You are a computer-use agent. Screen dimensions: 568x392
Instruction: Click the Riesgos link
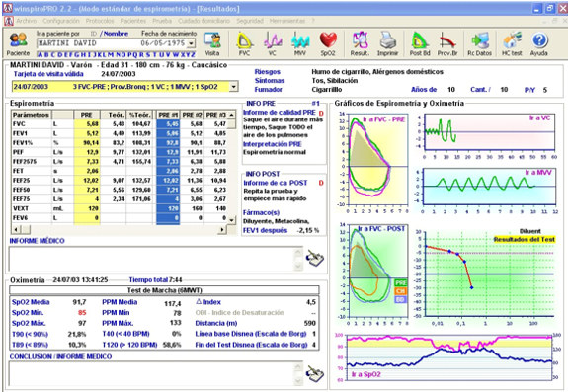click(x=268, y=72)
